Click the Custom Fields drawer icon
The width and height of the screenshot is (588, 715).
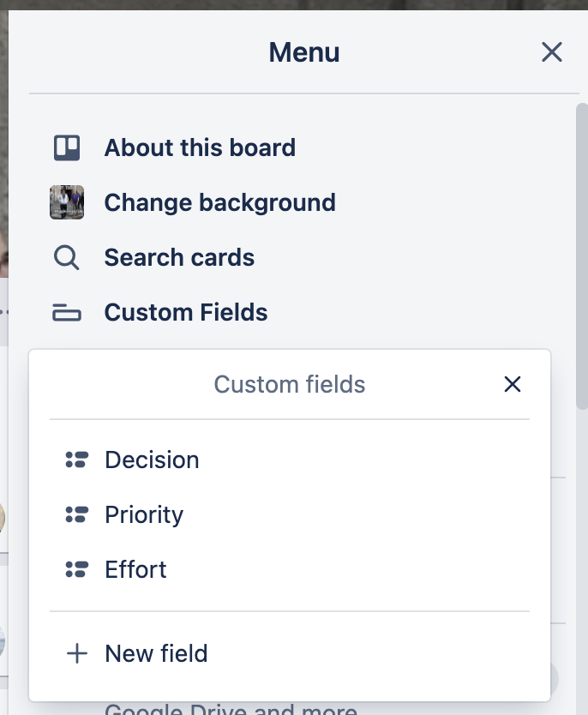pos(66,312)
